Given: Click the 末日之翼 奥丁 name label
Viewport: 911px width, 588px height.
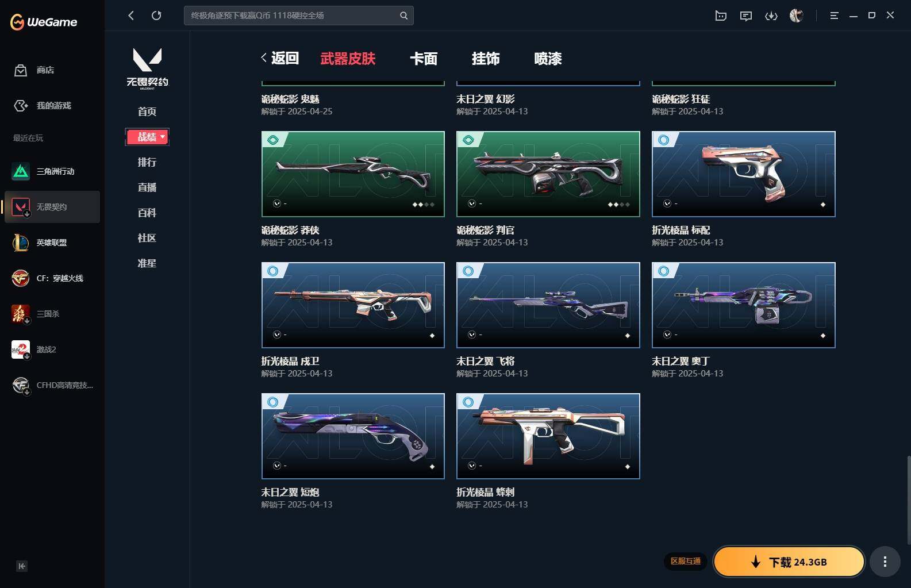Looking at the screenshot, I should click(681, 362).
